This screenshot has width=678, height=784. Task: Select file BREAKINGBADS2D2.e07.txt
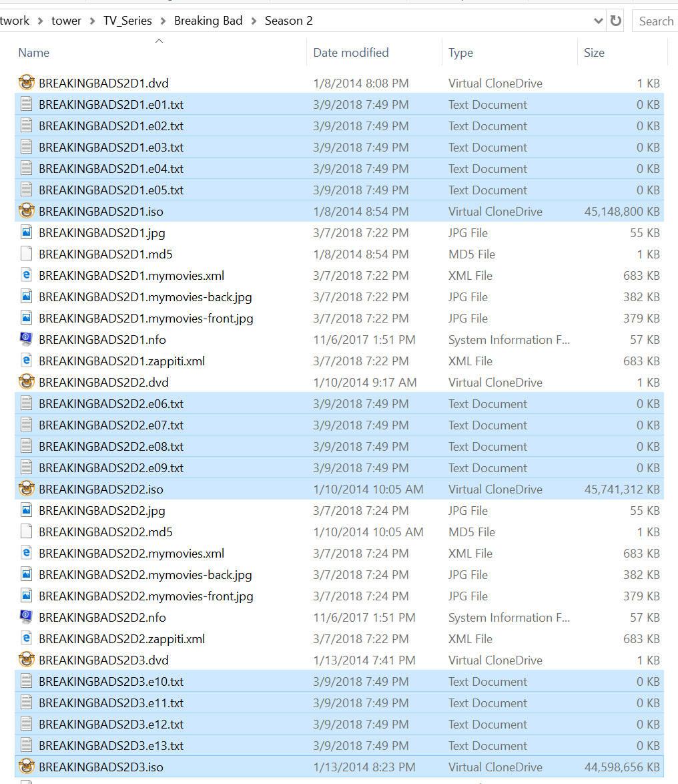click(x=339, y=425)
